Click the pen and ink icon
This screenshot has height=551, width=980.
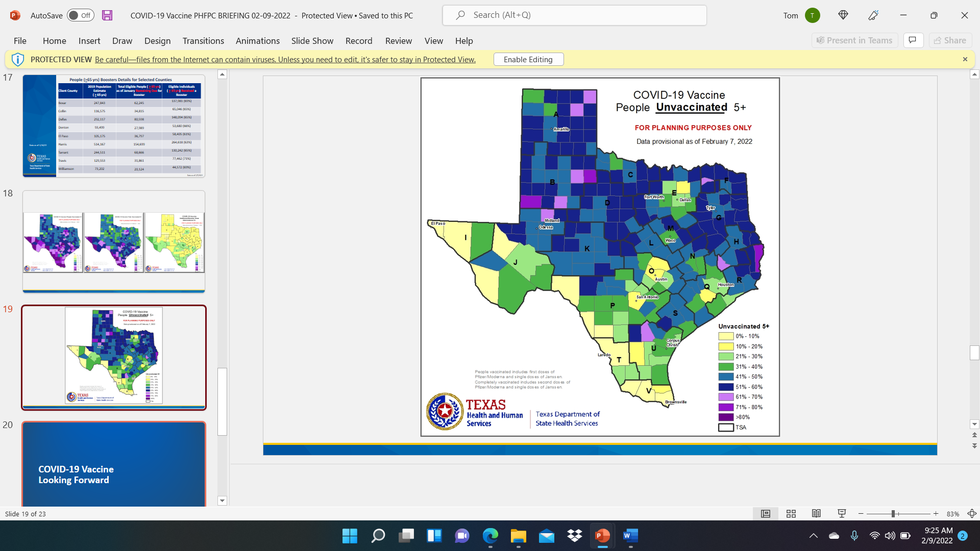tap(873, 15)
